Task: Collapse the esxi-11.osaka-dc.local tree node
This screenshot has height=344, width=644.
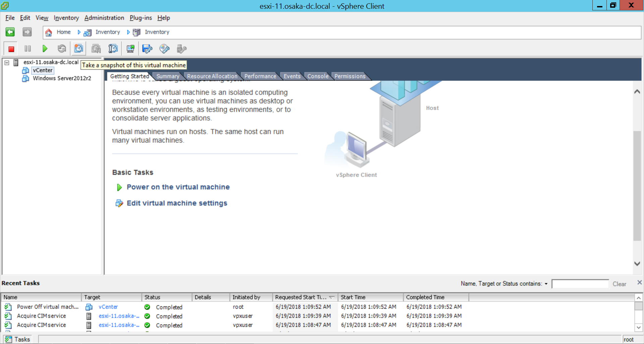Action: (x=7, y=63)
